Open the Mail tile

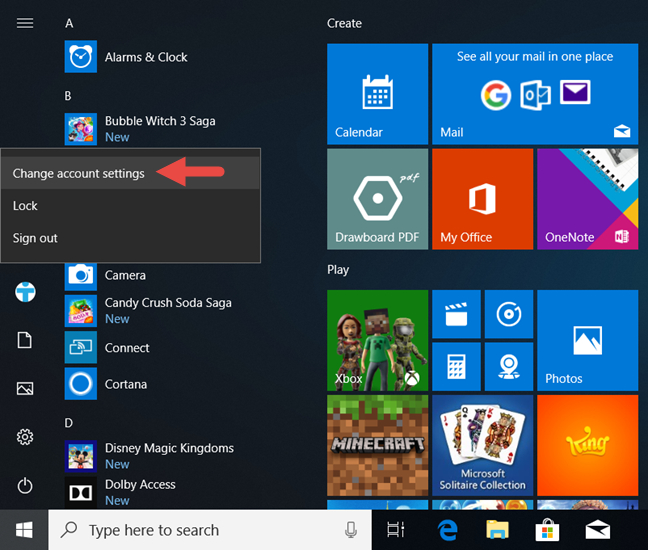[x=535, y=94]
